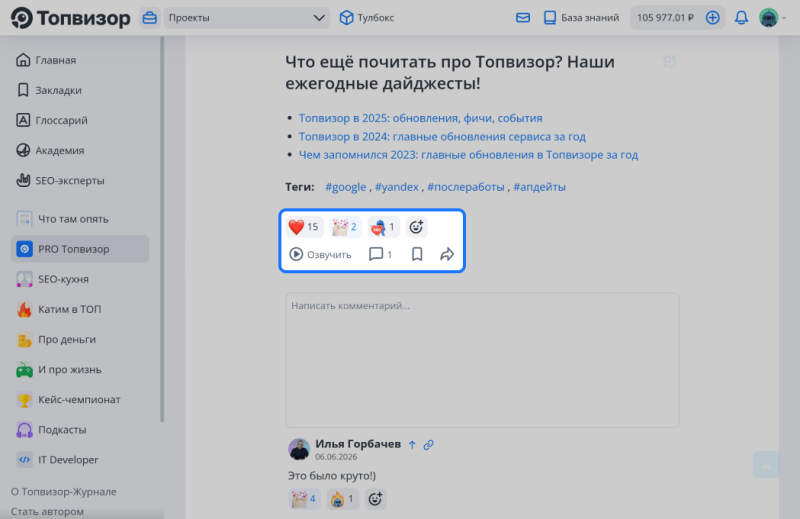This screenshot has width=800, height=519.
Task: Add a new emoji reaction to article
Action: point(416,227)
